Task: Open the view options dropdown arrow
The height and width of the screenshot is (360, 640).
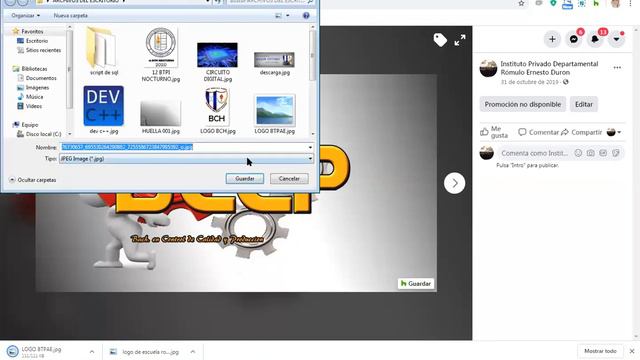Action: [x=288, y=16]
